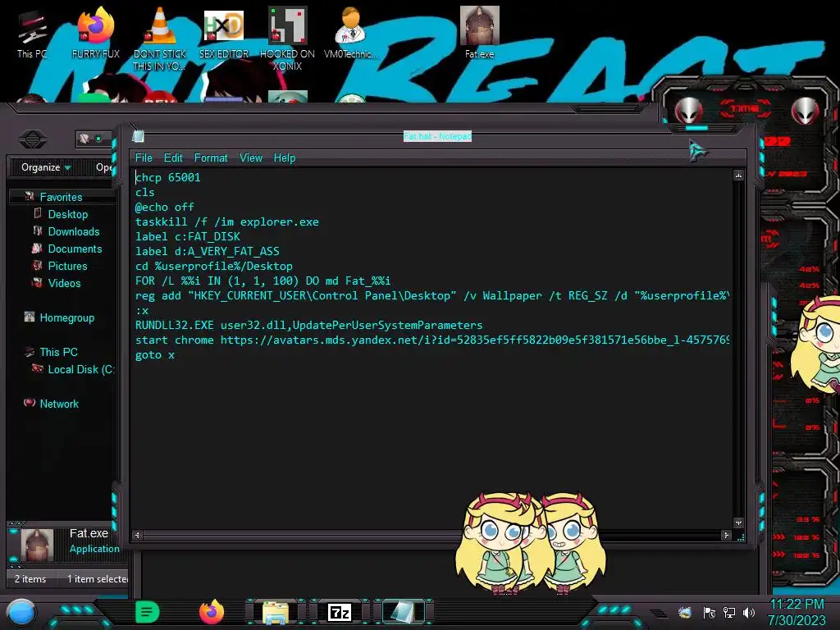The image size is (840, 630).
Task: Click the Notepad title bar icon
Action: coord(138,136)
